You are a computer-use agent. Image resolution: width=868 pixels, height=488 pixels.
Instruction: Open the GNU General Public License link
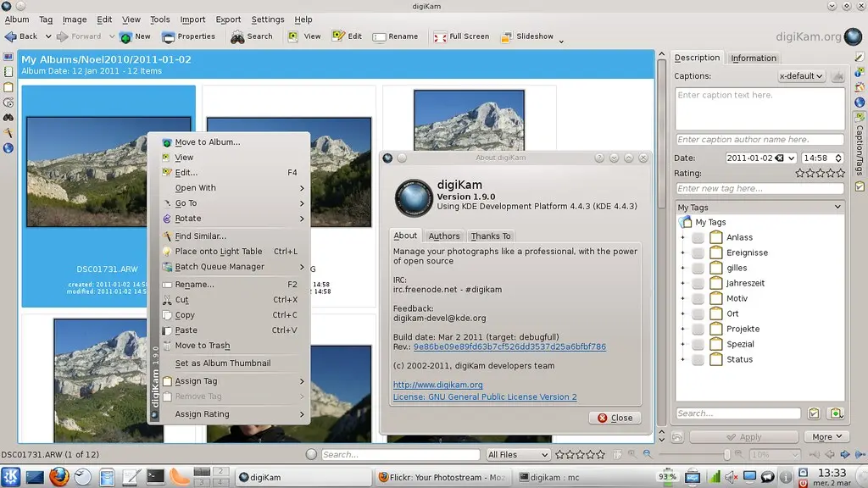484,396
